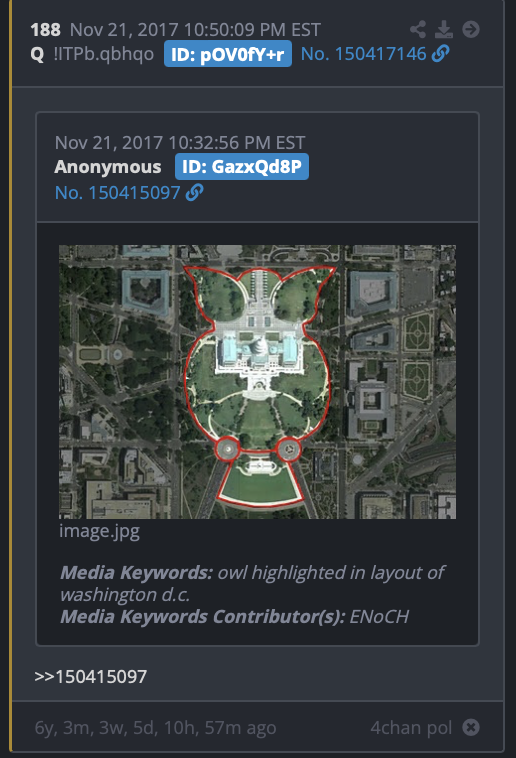
Task: Click the circled X icon next to 4chan pol
Action: (471, 727)
